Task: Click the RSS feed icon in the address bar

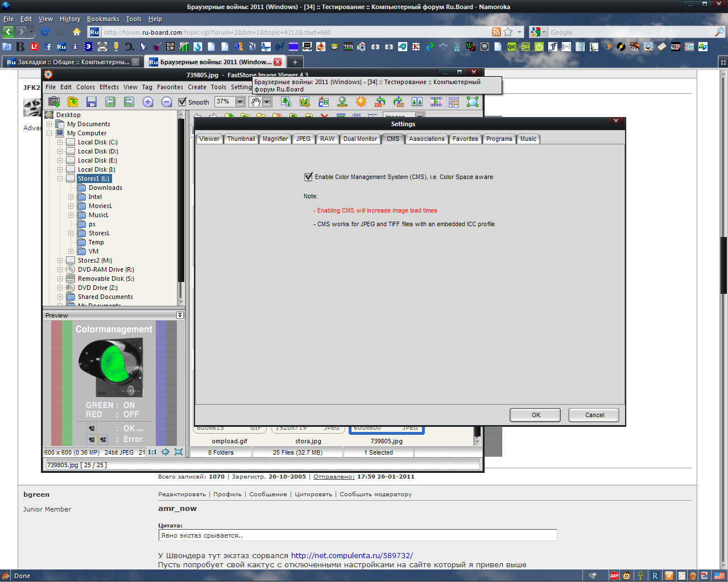Action: (497, 32)
